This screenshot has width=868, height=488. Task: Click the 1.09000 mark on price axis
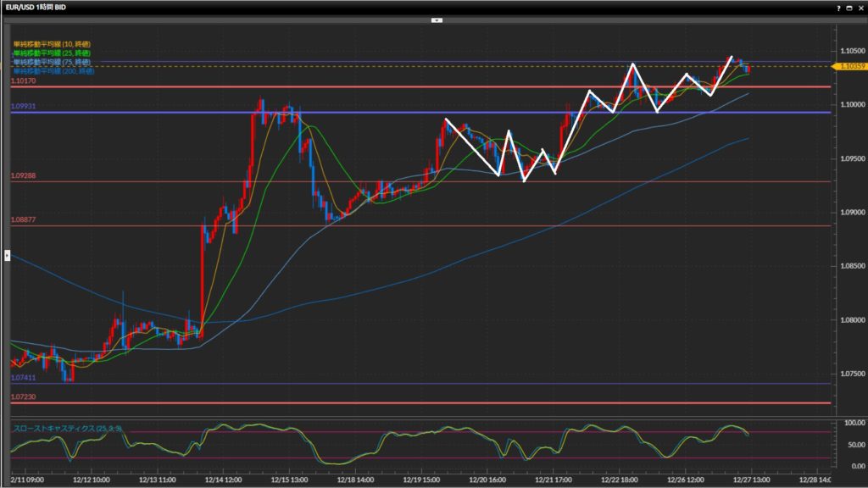pyautogui.click(x=849, y=213)
